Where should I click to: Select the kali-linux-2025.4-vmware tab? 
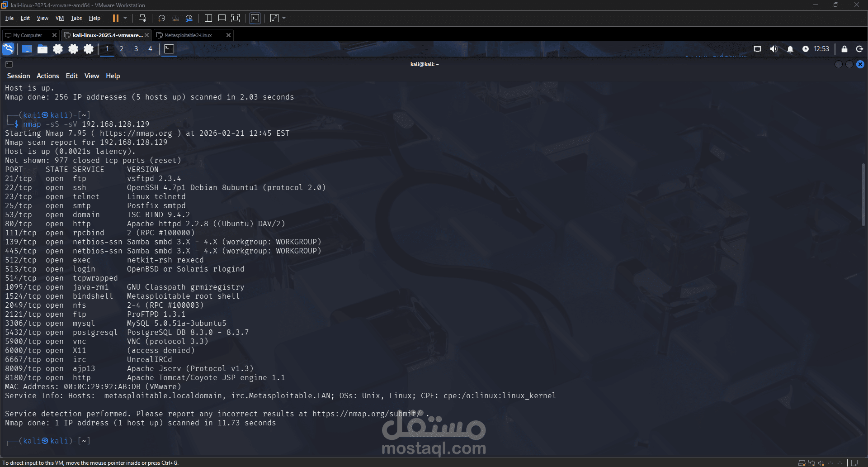coord(108,35)
